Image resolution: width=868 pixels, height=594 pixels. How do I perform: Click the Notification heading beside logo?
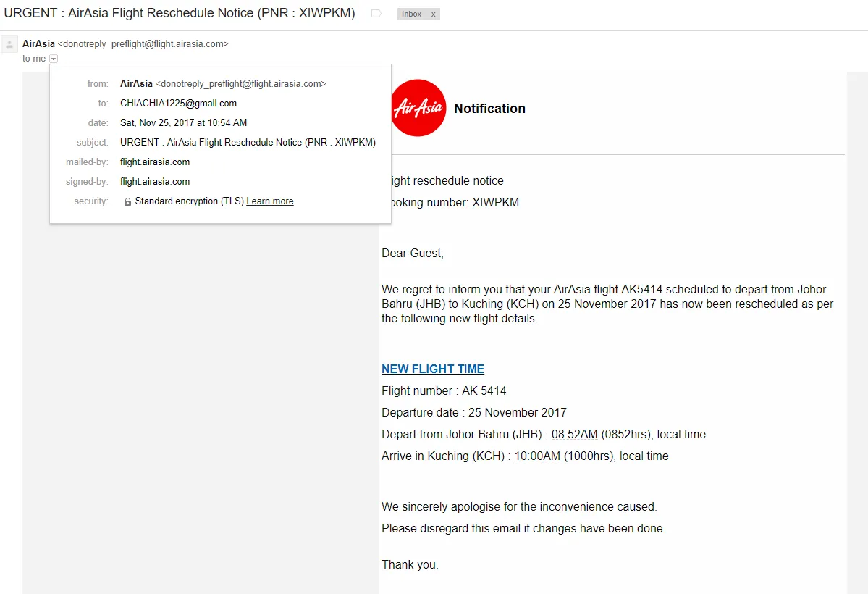pos(489,109)
